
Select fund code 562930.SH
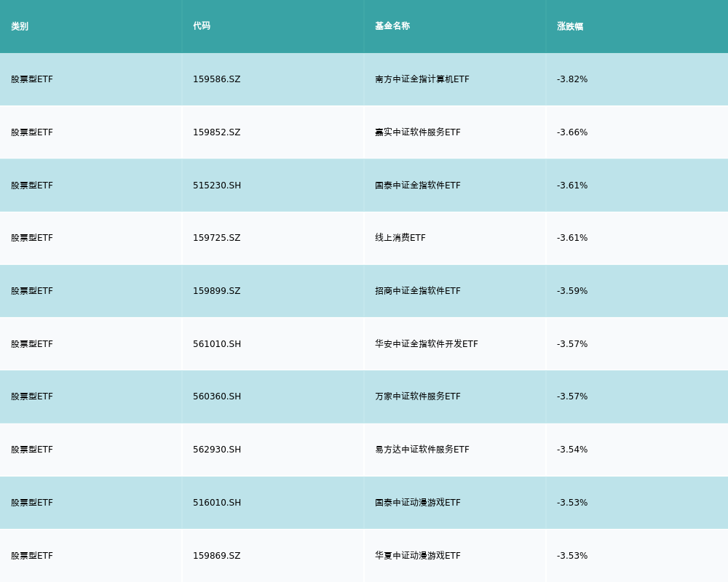(x=217, y=450)
